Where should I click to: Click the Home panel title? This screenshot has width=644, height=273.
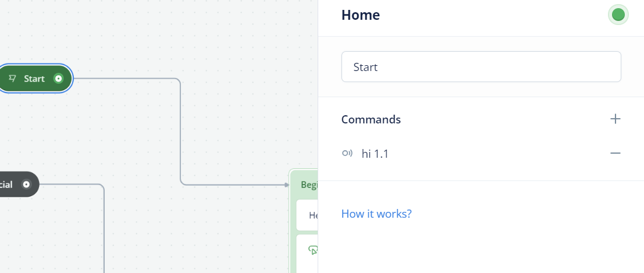tap(360, 15)
